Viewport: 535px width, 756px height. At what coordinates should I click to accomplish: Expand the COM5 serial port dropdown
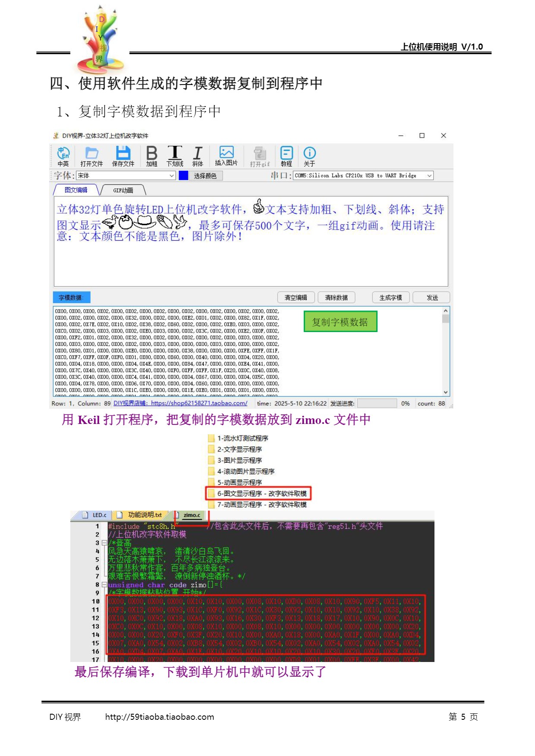tap(429, 176)
